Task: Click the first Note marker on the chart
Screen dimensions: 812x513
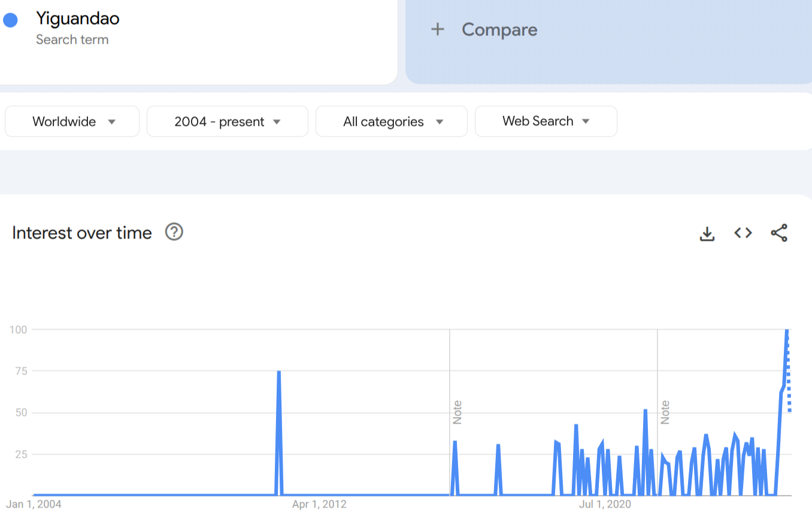Action: [457, 412]
